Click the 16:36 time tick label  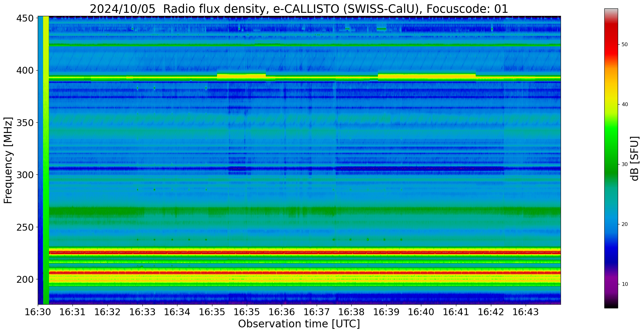[x=282, y=312]
